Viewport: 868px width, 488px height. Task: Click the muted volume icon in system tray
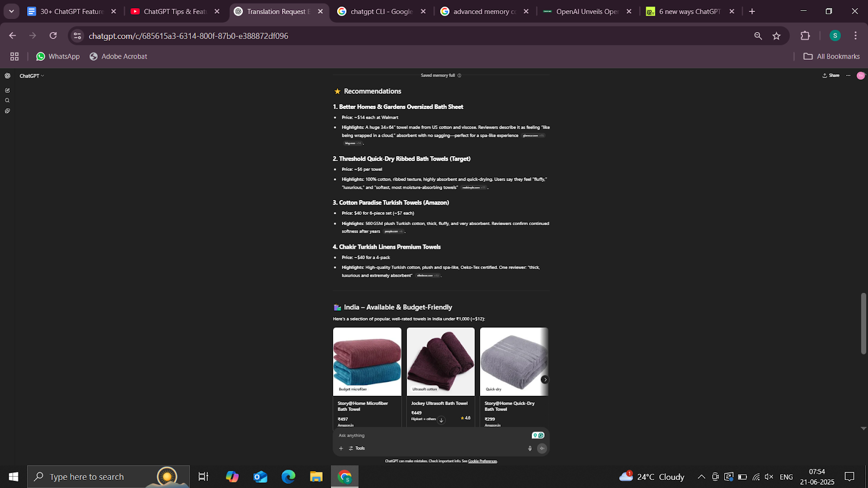coord(769,477)
